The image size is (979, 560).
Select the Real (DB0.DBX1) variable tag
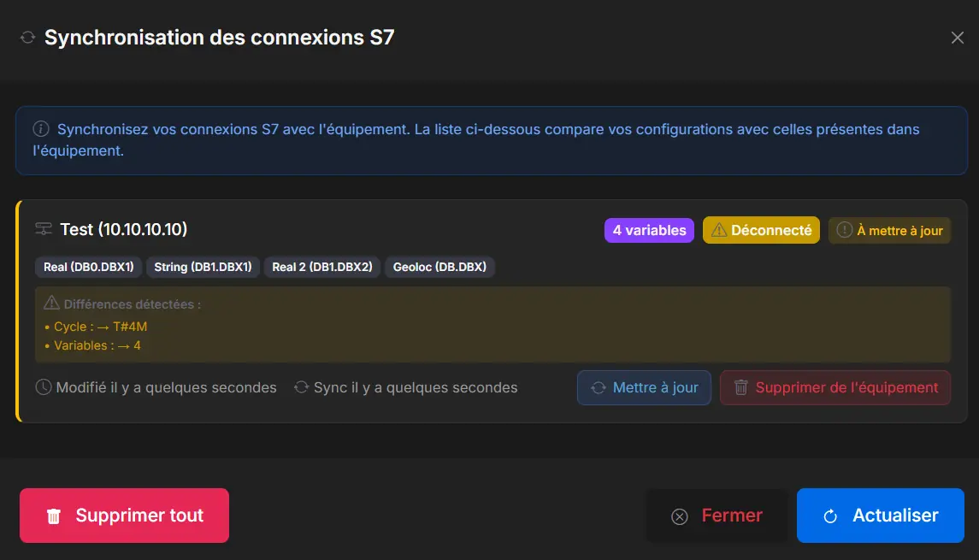pyautogui.click(x=88, y=267)
